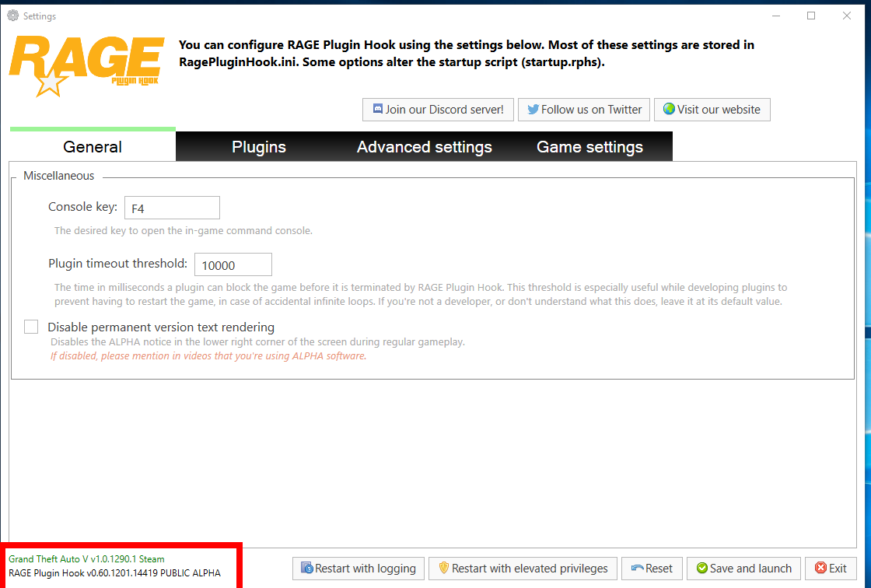Click the Twitter bird icon

533,109
